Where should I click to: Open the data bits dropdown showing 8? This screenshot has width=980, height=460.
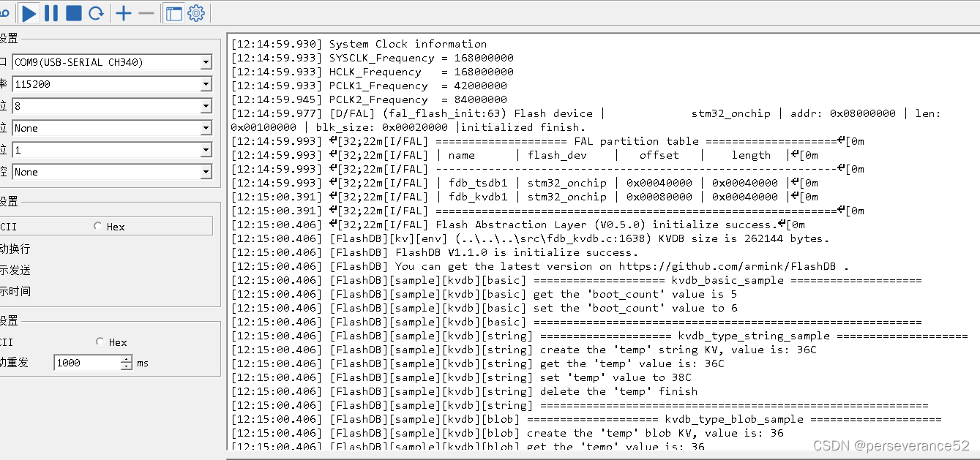[113, 106]
